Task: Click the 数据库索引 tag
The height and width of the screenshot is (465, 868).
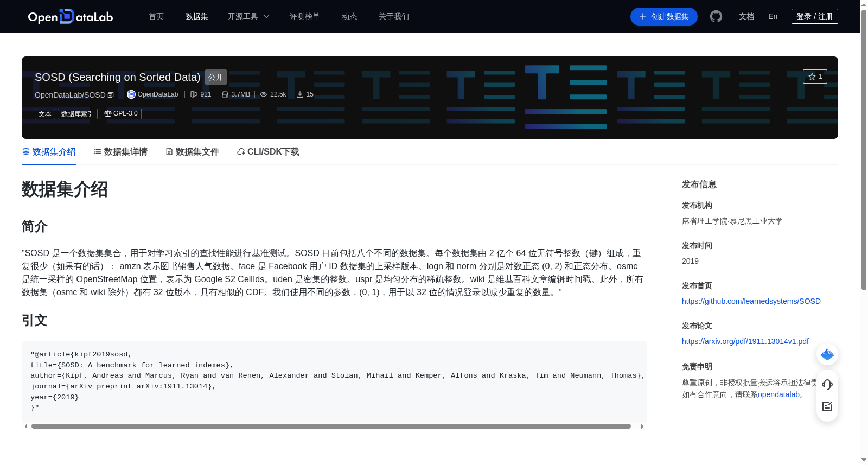Action: tap(78, 114)
